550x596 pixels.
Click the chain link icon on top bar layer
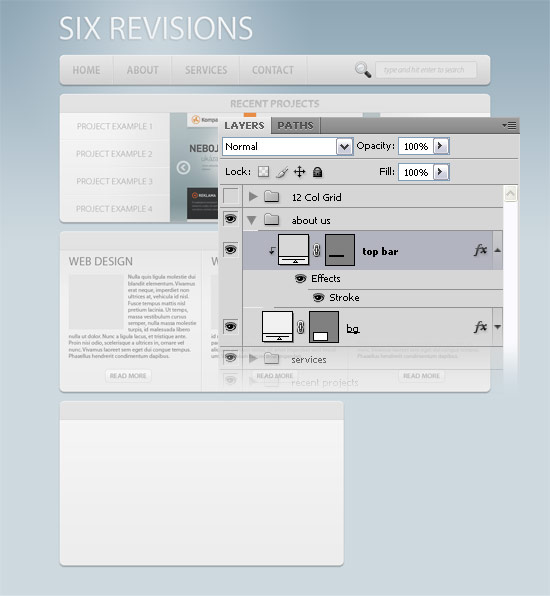click(317, 250)
